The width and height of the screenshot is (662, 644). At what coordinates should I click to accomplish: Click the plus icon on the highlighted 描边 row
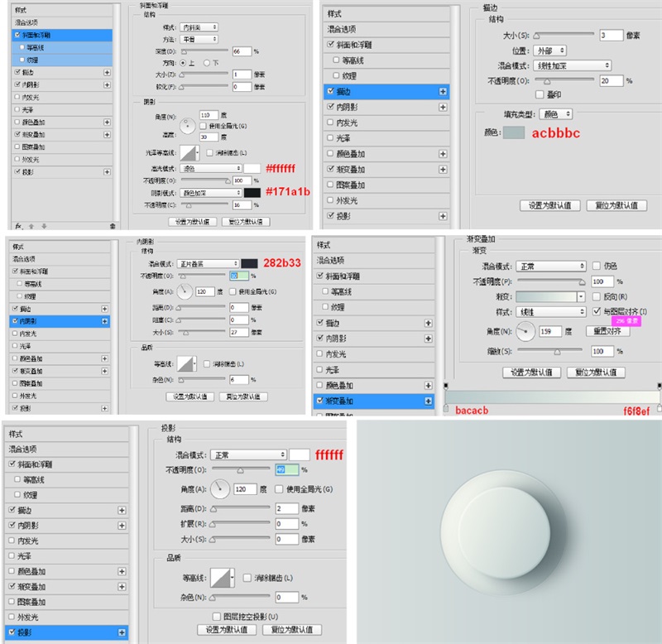coord(443,92)
